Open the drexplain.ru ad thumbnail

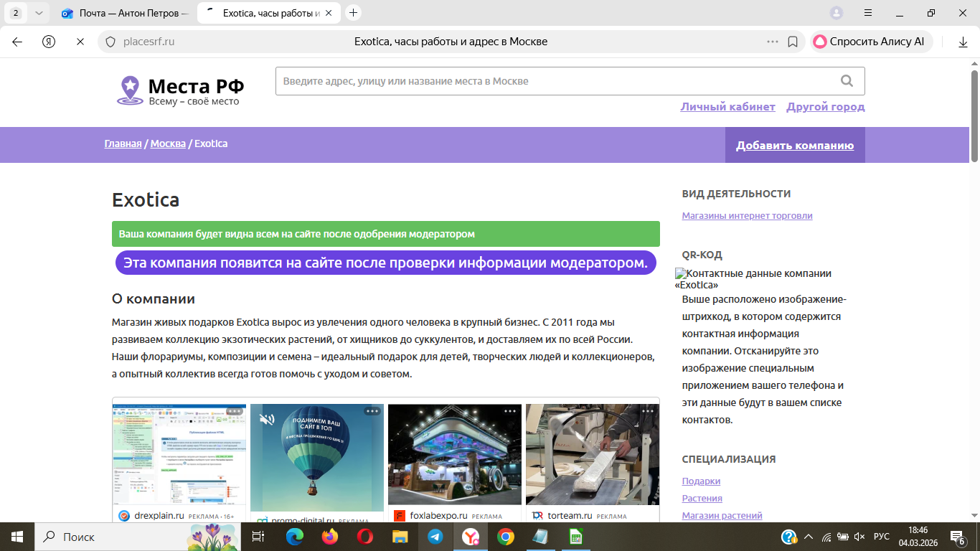[x=179, y=455]
